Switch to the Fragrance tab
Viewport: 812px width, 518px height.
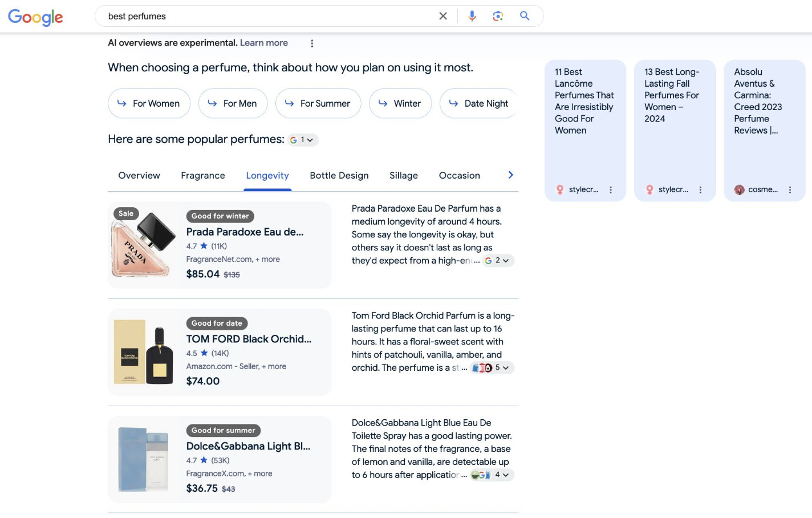click(x=203, y=175)
